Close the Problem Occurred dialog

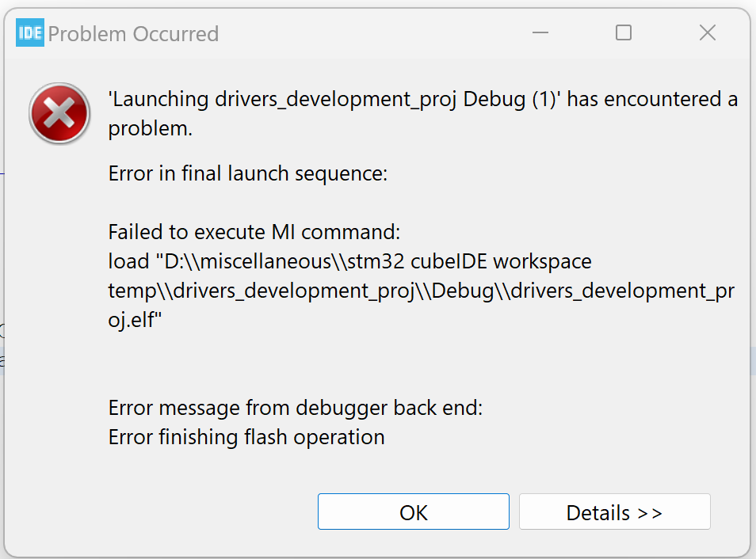707,33
